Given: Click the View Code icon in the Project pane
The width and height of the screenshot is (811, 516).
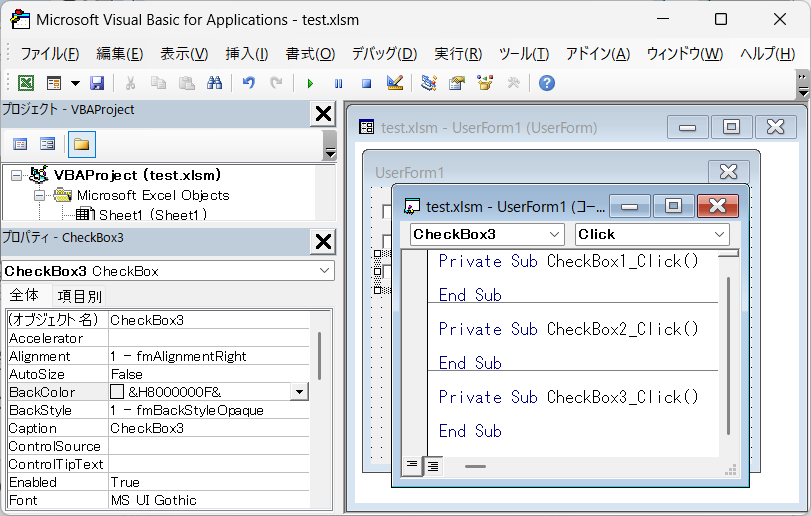Looking at the screenshot, I should [20, 144].
